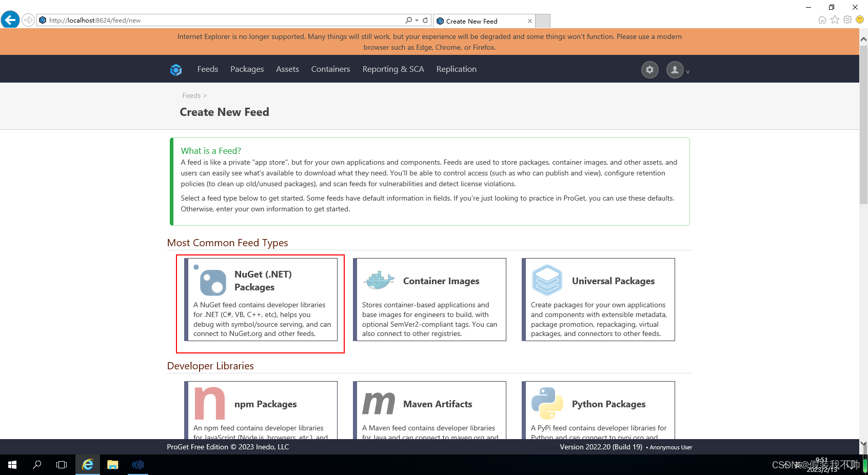Open Reporting & SCA menu
868x475 pixels.
393,69
